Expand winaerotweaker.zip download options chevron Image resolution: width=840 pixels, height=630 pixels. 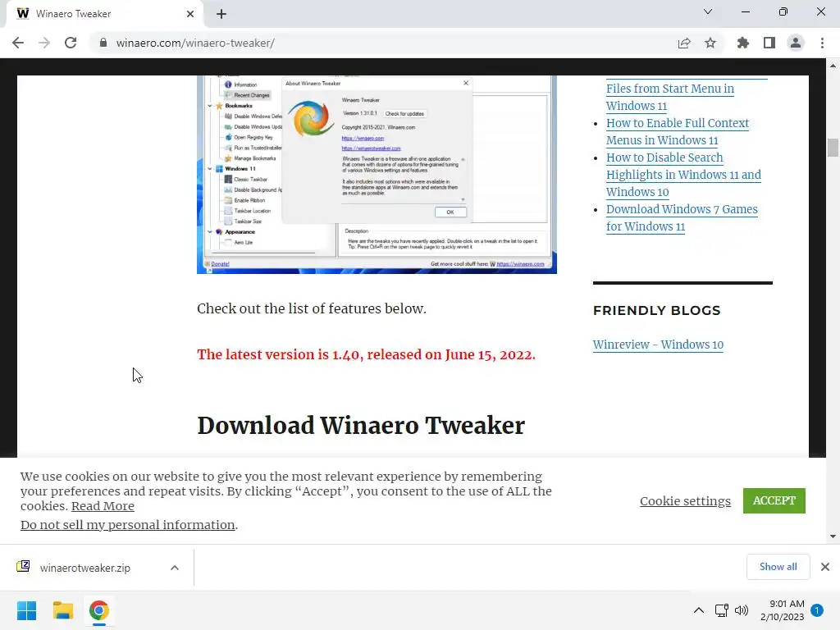point(175,568)
